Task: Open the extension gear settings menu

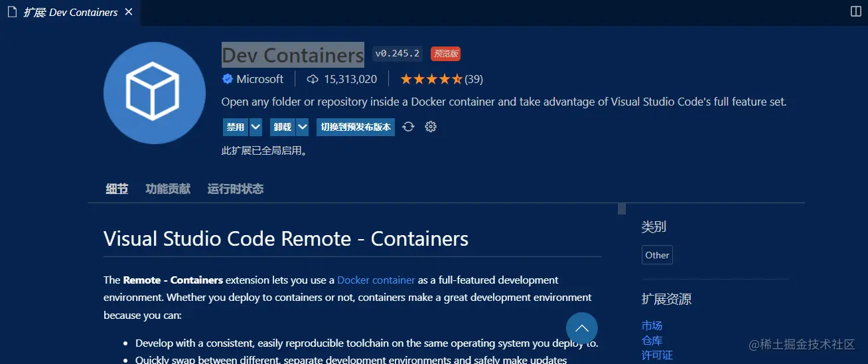Action: [x=431, y=127]
